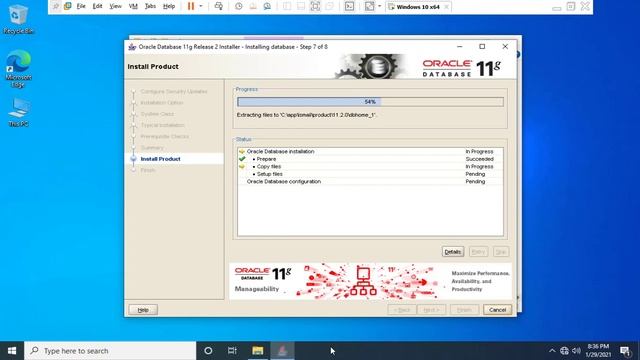640x360 pixels.
Task: Open the VMware View menu
Action: pyautogui.click(x=116, y=6)
